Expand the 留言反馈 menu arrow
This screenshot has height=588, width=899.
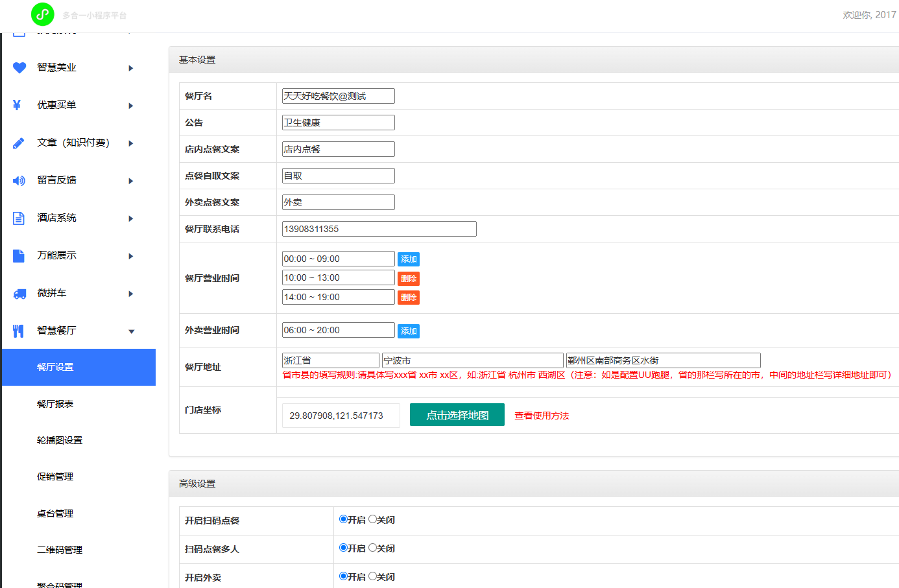click(x=131, y=181)
